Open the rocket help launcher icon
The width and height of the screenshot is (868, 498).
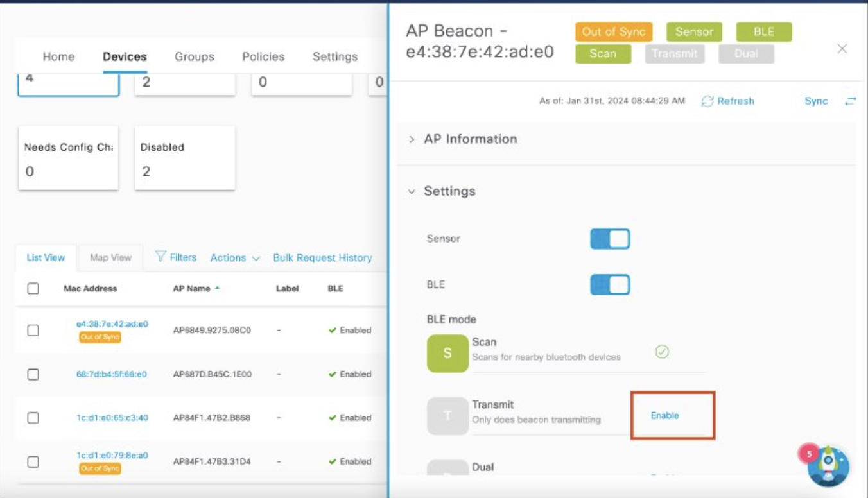click(x=828, y=467)
